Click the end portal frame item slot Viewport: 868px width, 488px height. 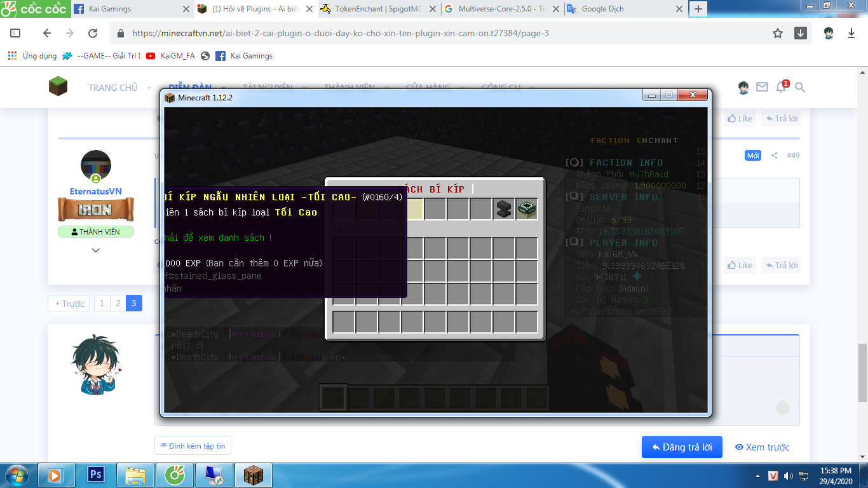coord(527,209)
